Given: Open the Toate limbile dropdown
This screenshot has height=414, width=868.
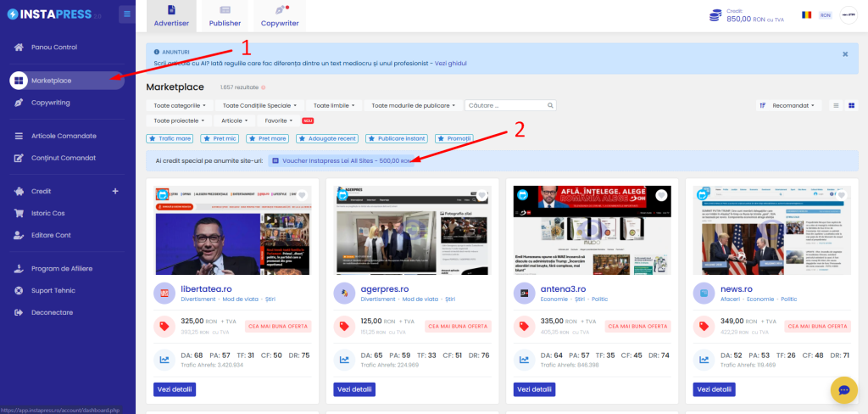Looking at the screenshot, I should tap(334, 105).
